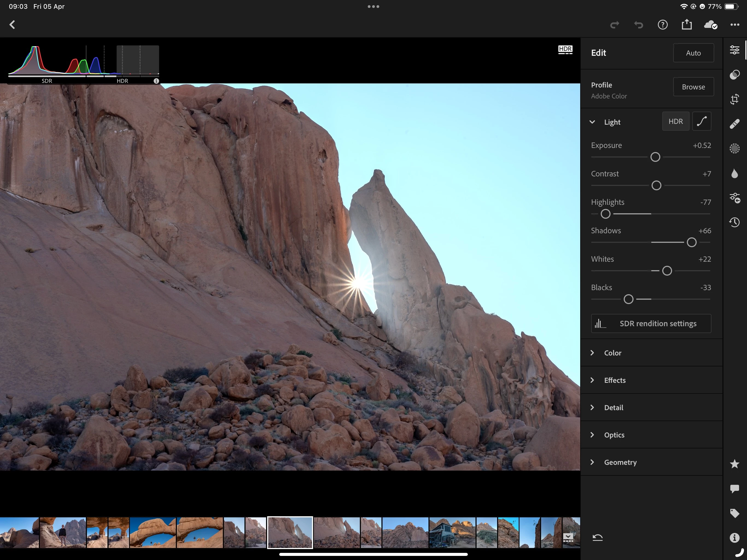Image resolution: width=747 pixels, height=560 pixels.
Task: Open Presets panel icon
Action: click(x=734, y=75)
